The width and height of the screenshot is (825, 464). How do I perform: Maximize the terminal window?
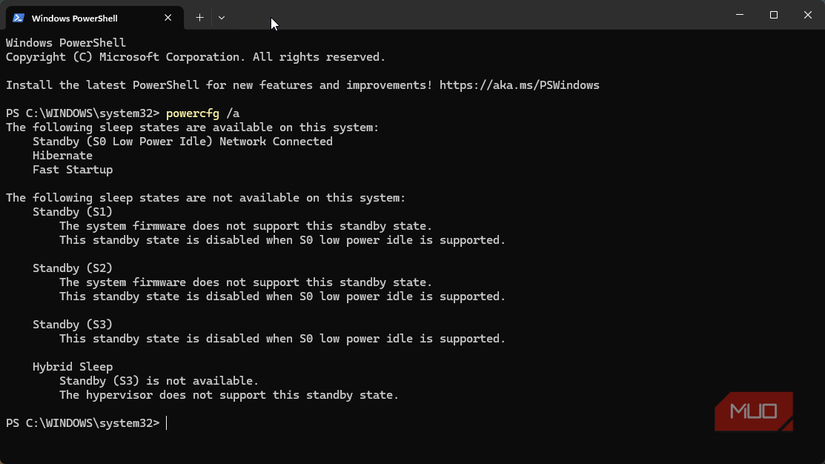(773, 15)
